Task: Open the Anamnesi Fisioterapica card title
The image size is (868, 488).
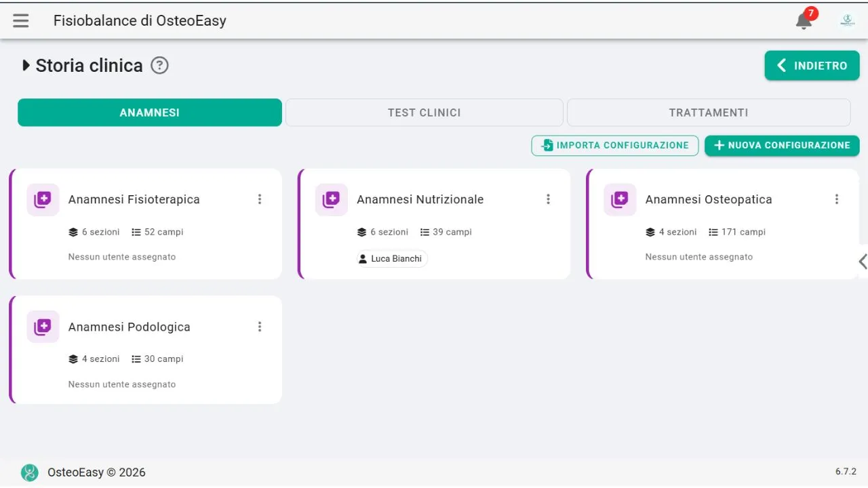Action: [x=134, y=199]
